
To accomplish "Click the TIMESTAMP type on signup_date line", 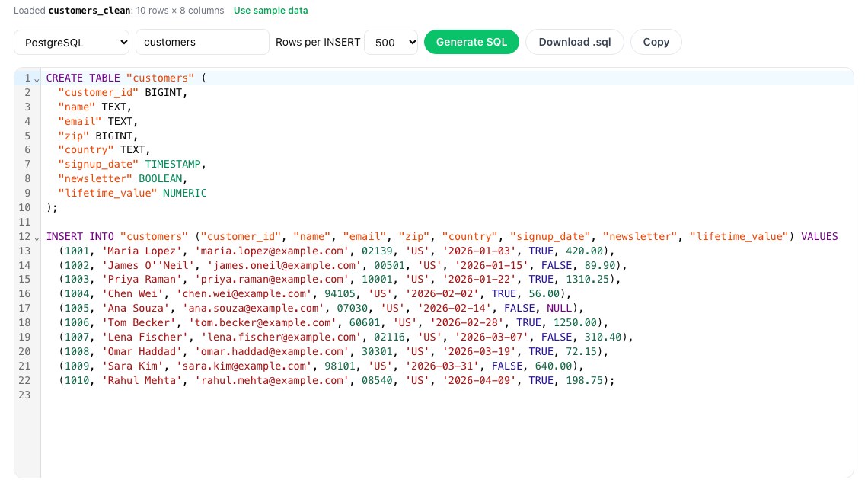I will coord(173,164).
